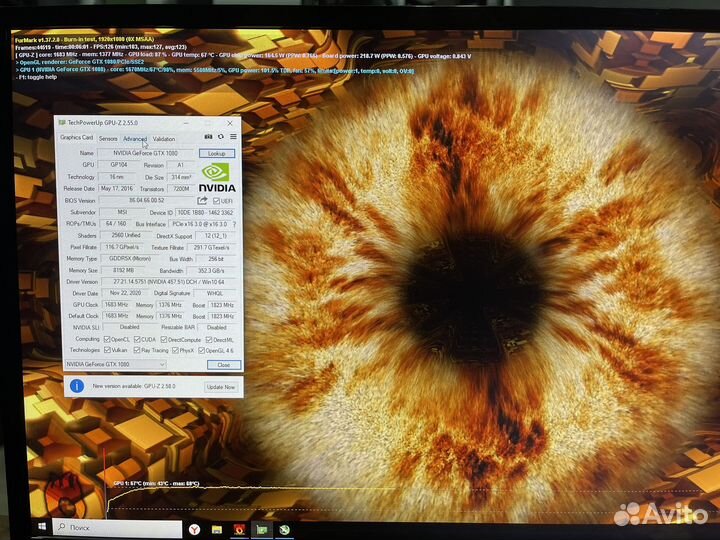The width and height of the screenshot is (720, 540).
Task: Click the Driver Date value Nov 22, 2020
Action: 125,292
